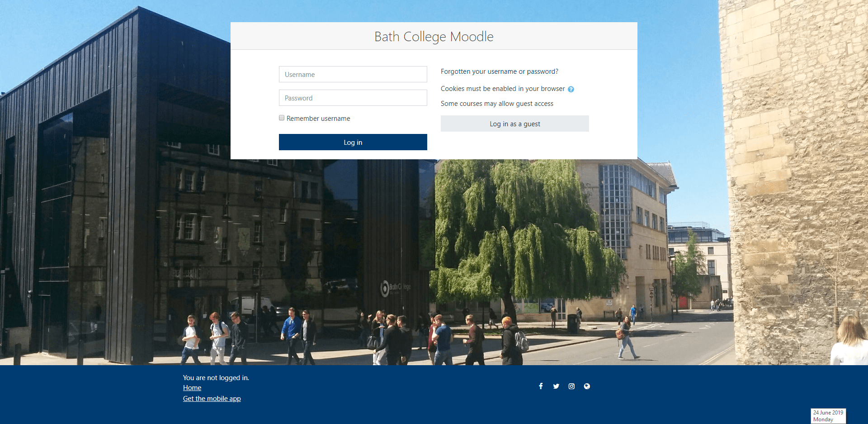Viewport: 868px width, 424px height.
Task: Open the Instagram icon in footer
Action: [571, 386]
